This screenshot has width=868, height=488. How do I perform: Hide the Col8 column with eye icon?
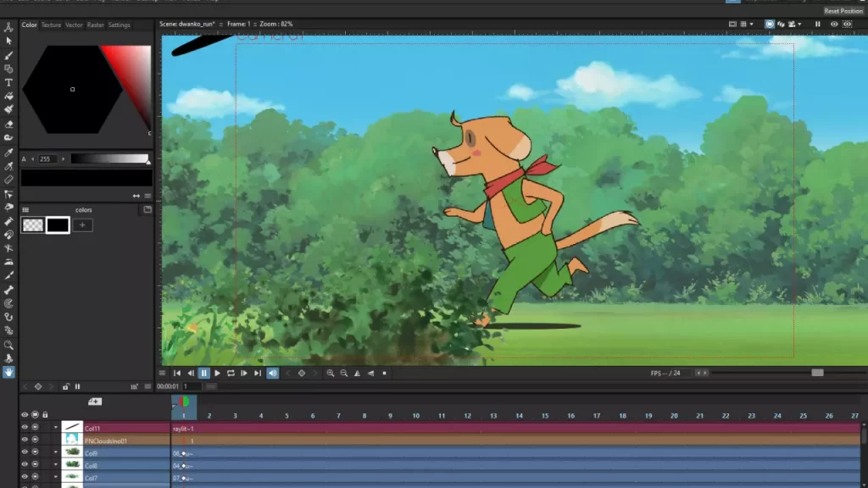click(25, 465)
